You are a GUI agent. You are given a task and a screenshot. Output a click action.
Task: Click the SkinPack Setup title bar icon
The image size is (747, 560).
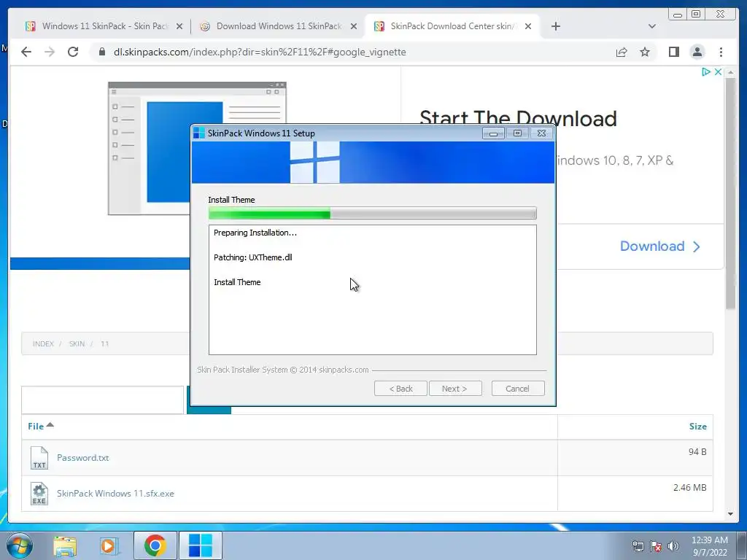[198, 133]
